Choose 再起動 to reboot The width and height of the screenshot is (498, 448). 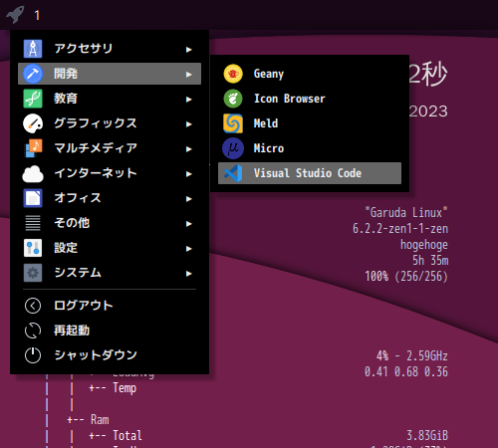click(110, 331)
